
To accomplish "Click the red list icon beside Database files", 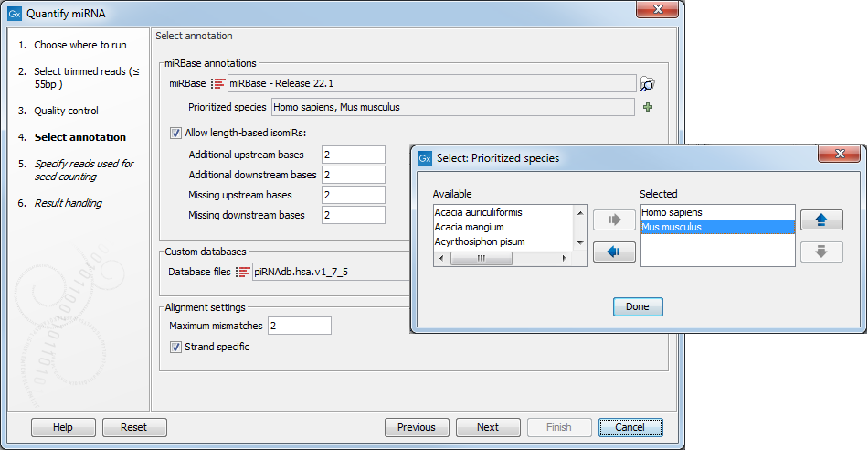I will click(x=243, y=272).
